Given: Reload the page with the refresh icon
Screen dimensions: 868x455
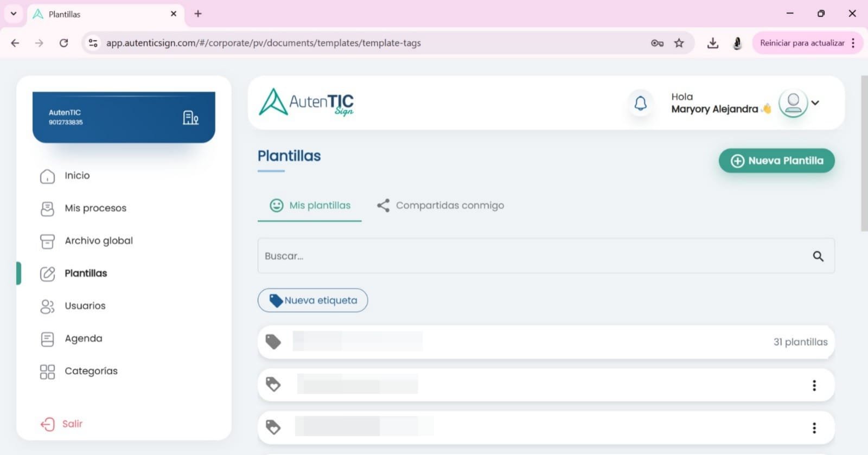Looking at the screenshot, I should [x=63, y=43].
